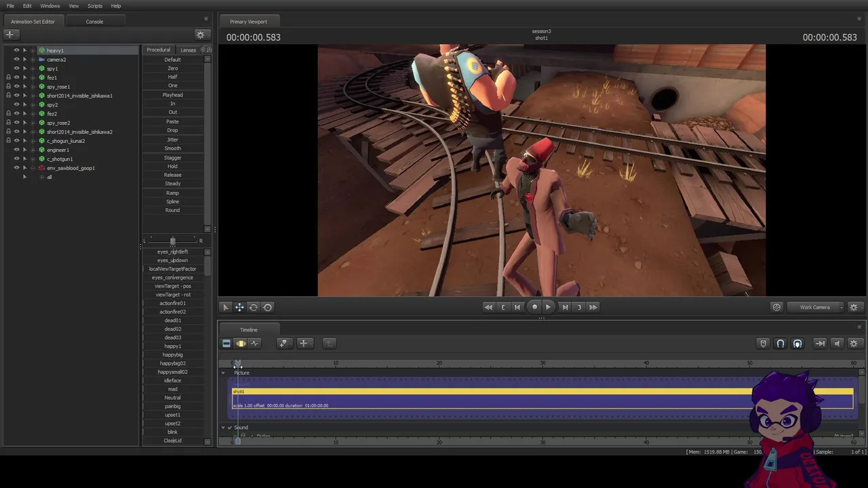This screenshot has width=868, height=488.
Task: Click the timeline up-arrow button
Action: click(x=329, y=344)
